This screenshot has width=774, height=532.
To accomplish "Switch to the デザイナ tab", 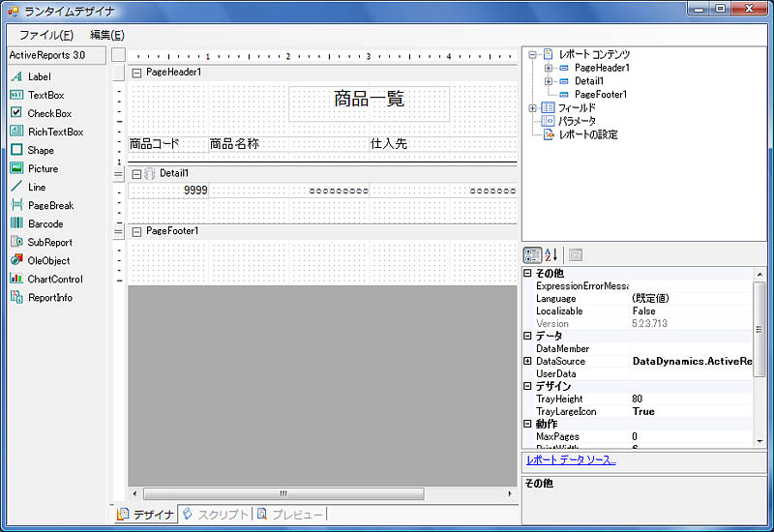I will click(145, 515).
